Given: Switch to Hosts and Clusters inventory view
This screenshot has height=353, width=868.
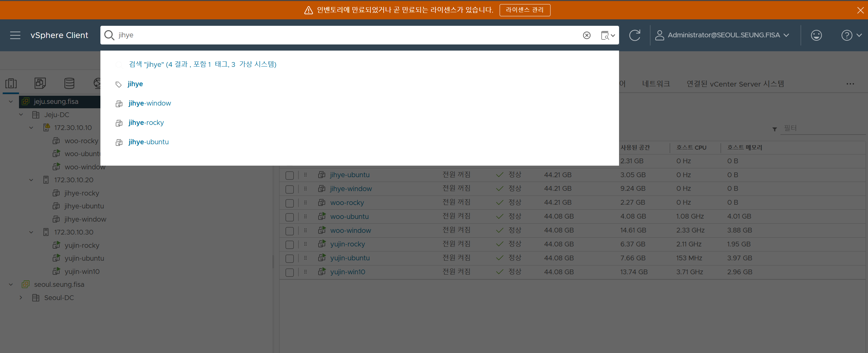Looking at the screenshot, I should coord(11,83).
